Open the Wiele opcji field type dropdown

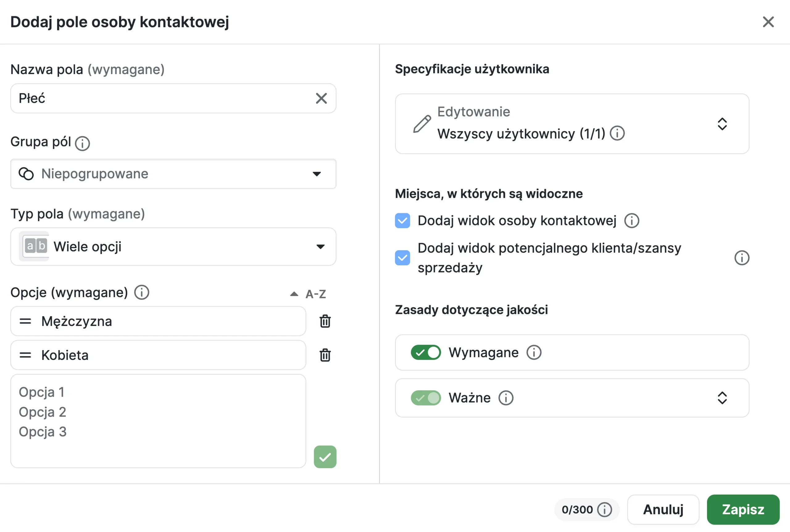(x=173, y=247)
